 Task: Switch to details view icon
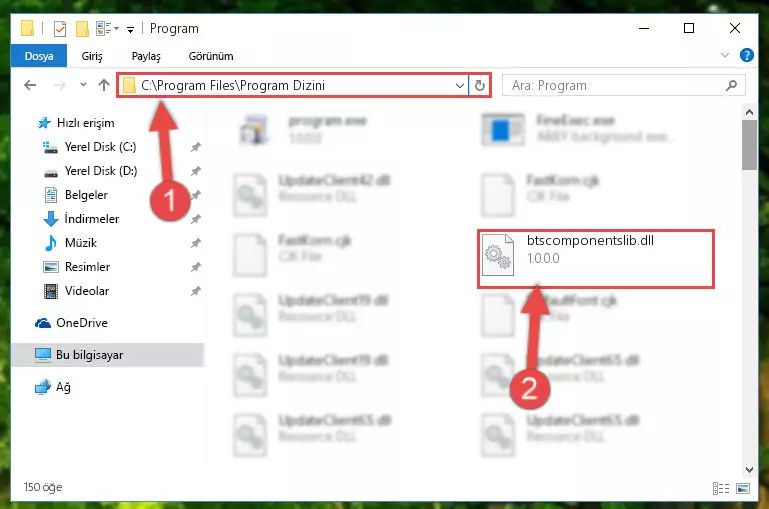click(720, 488)
